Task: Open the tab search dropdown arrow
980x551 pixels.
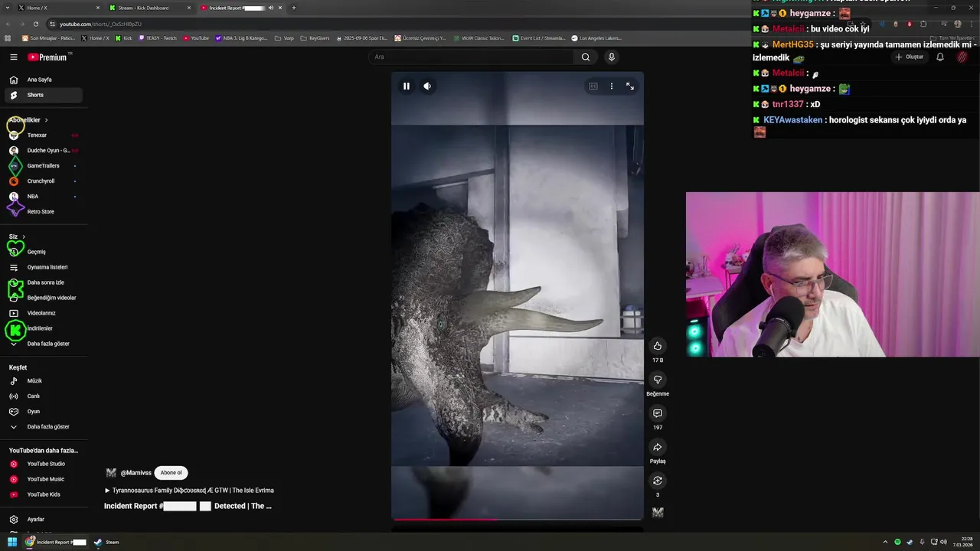Action: [x=8, y=8]
